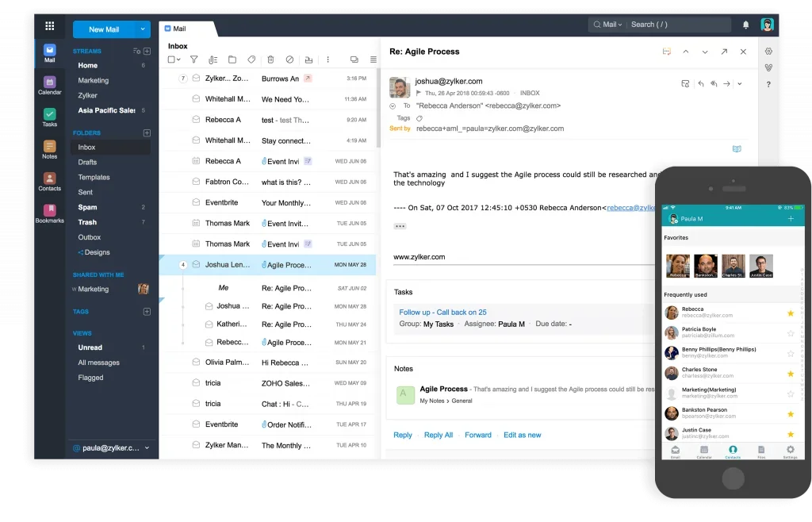Screen dimensions: 812x522
Task: Click the search input field
Action: (678, 25)
